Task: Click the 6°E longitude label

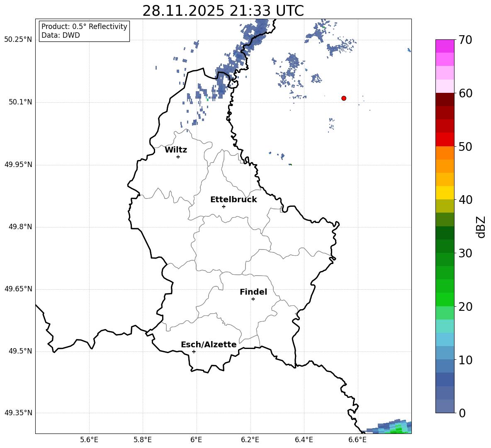Action: pyautogui.click(x=196, y=440)
